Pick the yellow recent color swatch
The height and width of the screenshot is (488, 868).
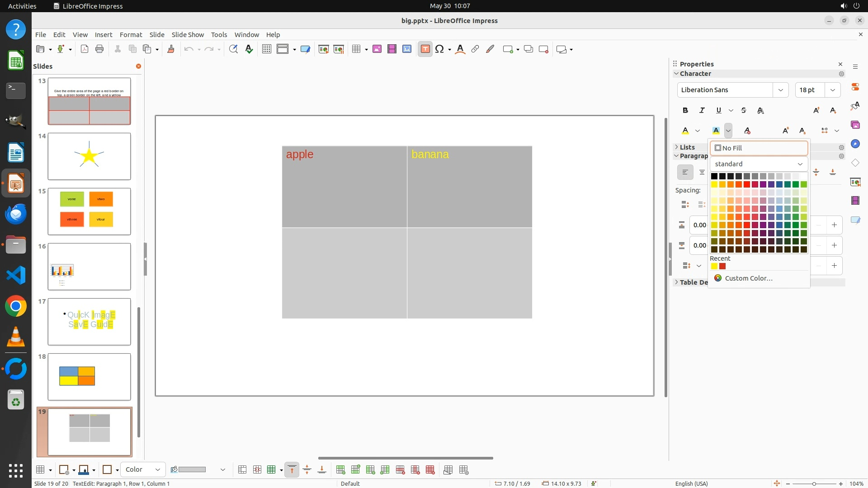pyautogui.click(x=714, y=266)
